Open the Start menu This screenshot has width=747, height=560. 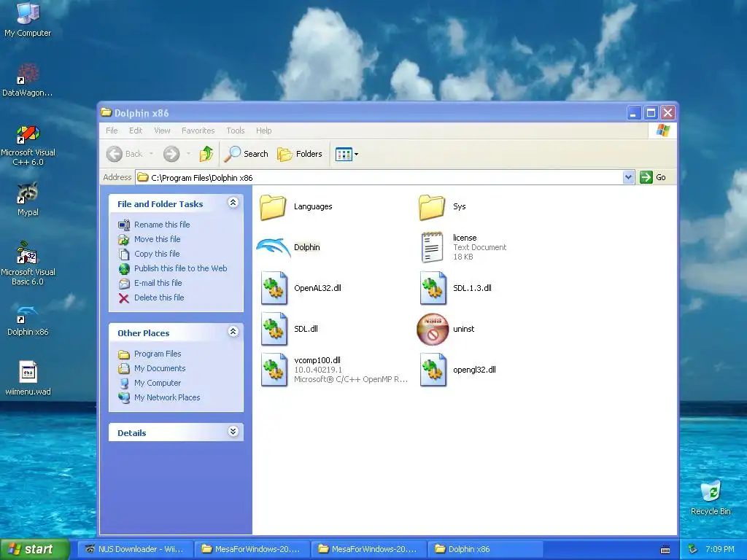35,550
